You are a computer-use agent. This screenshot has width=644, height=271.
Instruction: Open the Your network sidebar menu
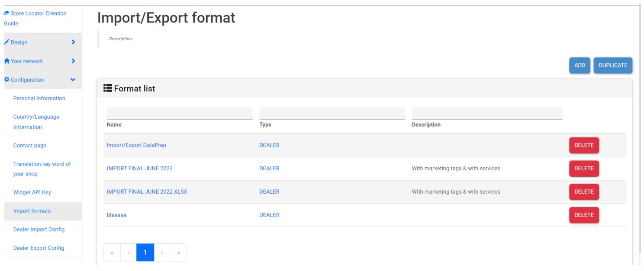coord(43,61)
